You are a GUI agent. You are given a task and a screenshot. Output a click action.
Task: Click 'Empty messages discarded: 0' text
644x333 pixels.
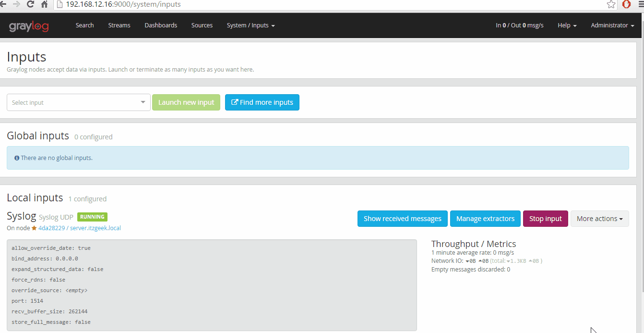click(x=471, y=270)
